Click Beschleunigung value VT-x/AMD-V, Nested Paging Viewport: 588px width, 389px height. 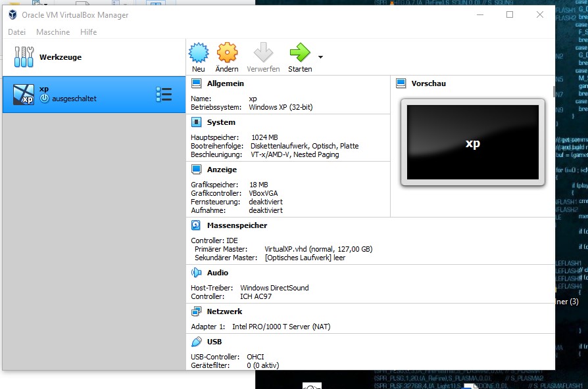(295, 155)
